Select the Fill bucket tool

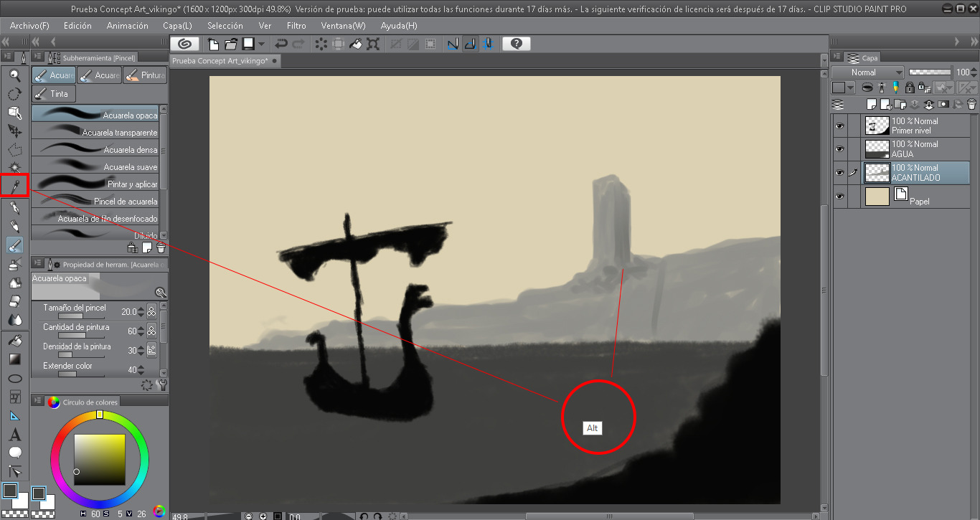[14, 341]
